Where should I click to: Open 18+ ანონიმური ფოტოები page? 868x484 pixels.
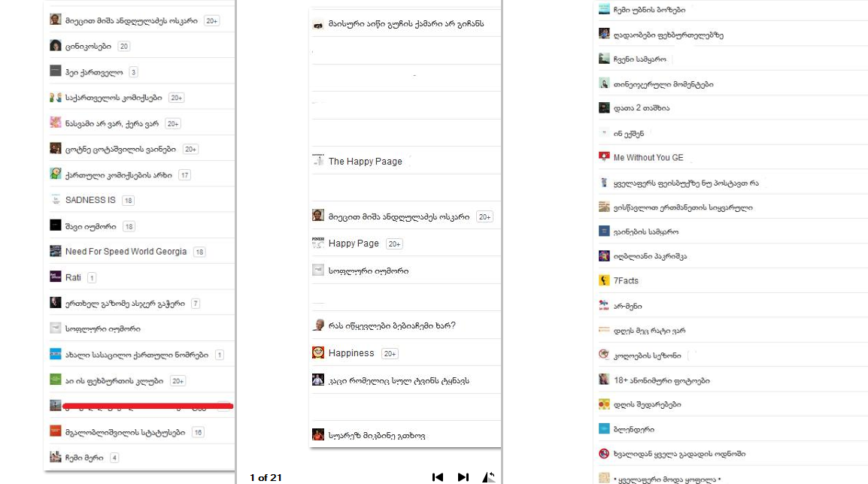point(661,380)
